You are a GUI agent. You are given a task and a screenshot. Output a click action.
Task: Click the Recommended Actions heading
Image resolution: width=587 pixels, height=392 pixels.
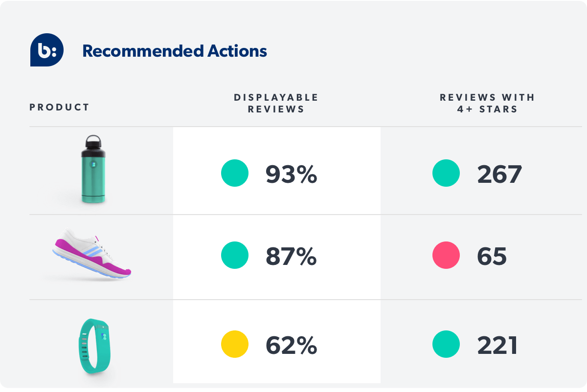[175, 51]
